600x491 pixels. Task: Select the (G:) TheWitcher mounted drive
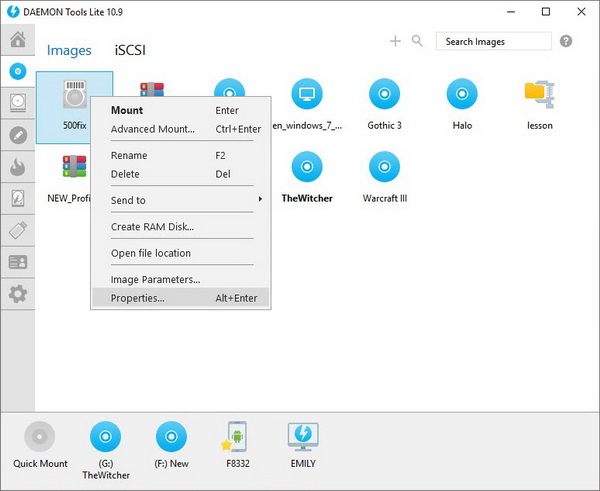click(106, 437)
